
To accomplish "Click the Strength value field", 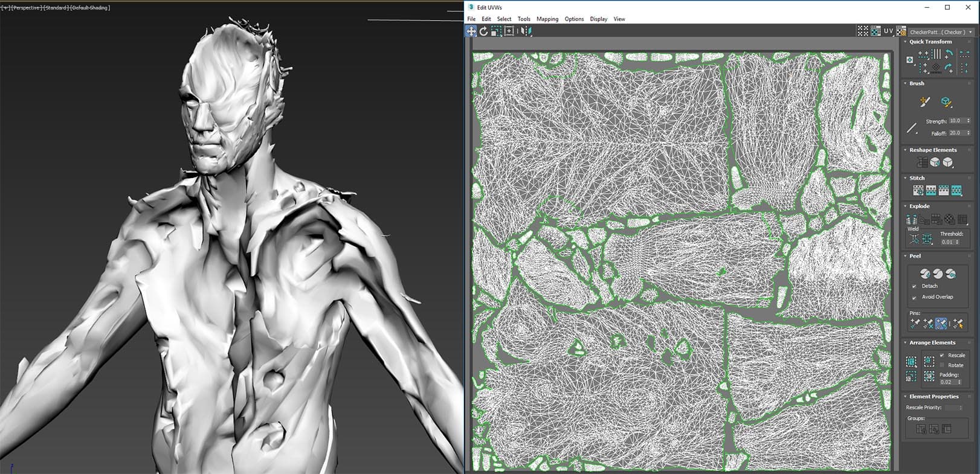I will pos(956,121).
